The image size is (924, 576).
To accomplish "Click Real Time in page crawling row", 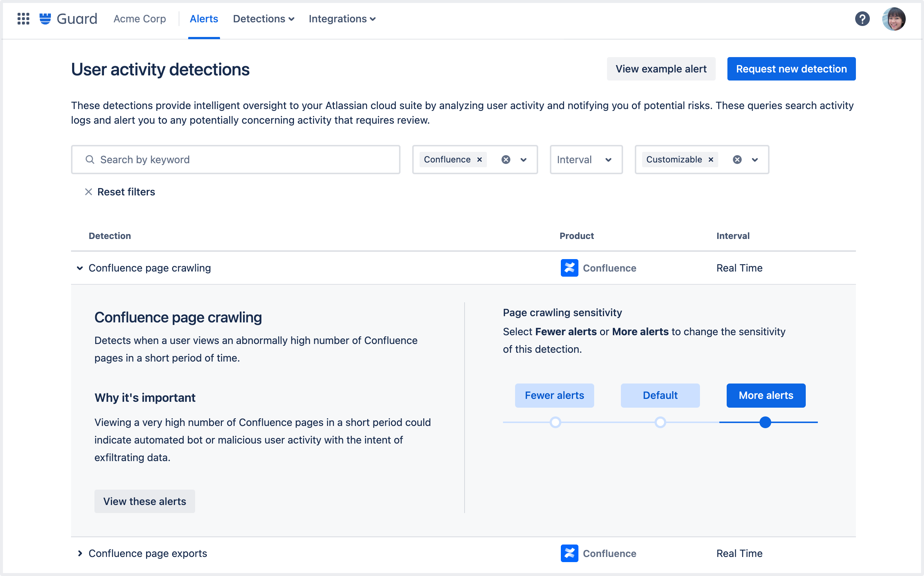I will click(x=739, y=268).
